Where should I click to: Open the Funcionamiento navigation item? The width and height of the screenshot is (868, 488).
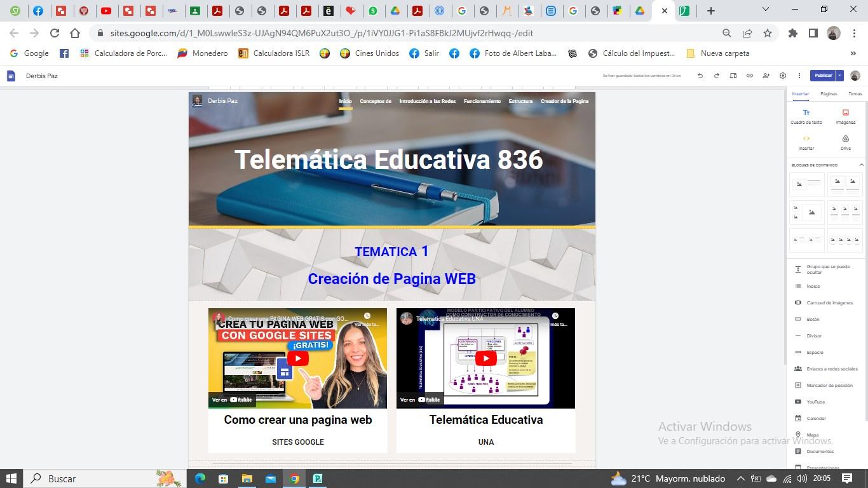pos(482,101)
